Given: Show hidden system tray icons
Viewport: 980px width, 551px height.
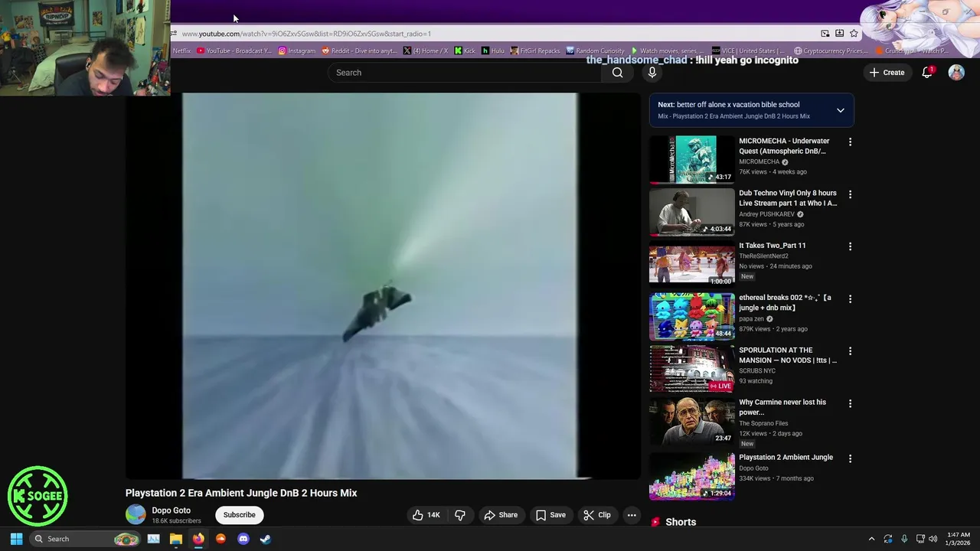Looking at the screenshot, I should [x=871, y=539].
